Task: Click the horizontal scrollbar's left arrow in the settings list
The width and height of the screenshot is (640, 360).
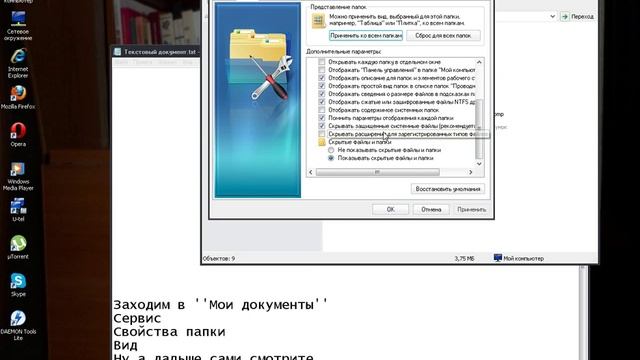Action: [x=311, y=172]
